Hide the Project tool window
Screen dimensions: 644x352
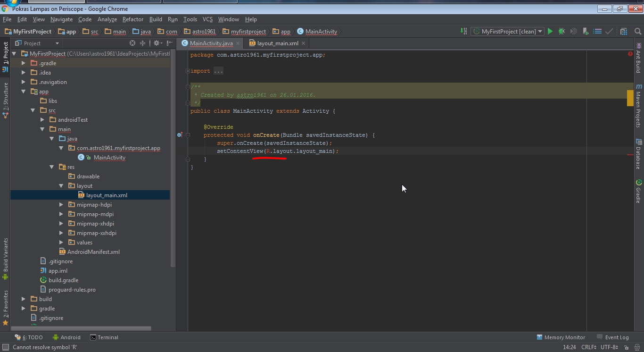170,43
